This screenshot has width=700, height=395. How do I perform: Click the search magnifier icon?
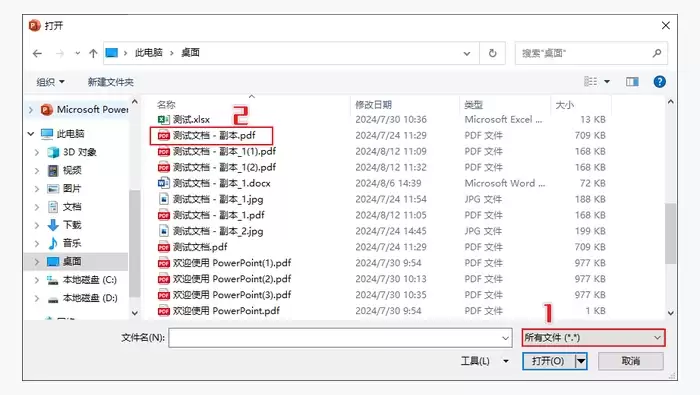[x=657, y=53]
